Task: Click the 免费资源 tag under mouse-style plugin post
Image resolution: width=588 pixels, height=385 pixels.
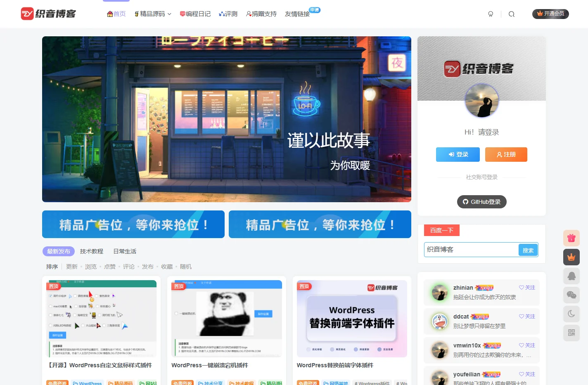Action: [57, 383]
